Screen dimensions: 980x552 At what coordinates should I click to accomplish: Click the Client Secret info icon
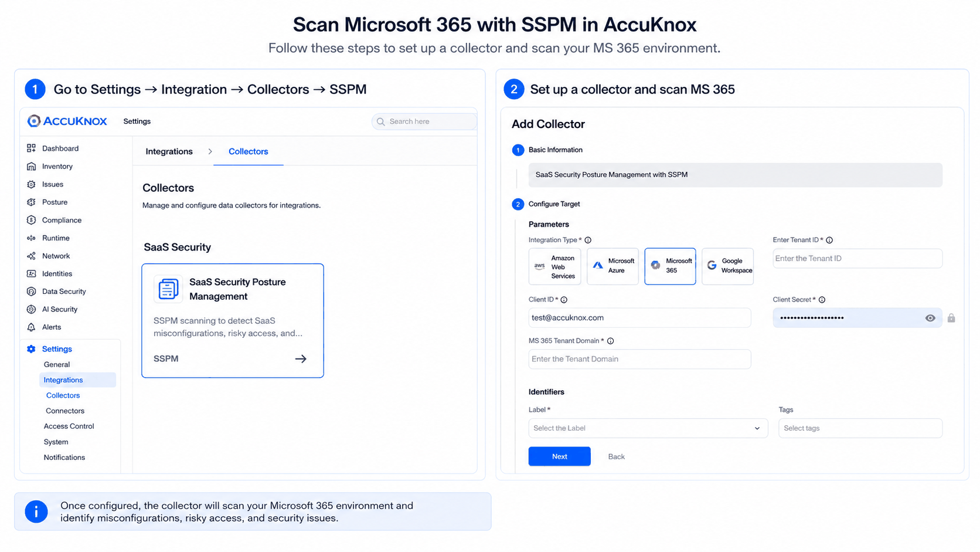[x=822, y=300]
